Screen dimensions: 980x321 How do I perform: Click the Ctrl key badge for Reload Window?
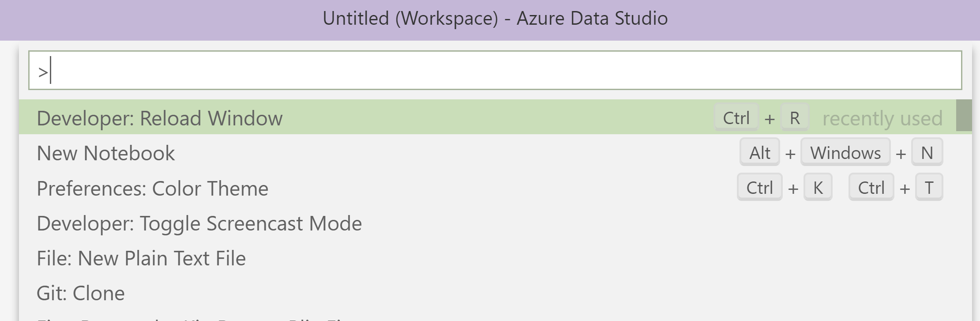736,118
